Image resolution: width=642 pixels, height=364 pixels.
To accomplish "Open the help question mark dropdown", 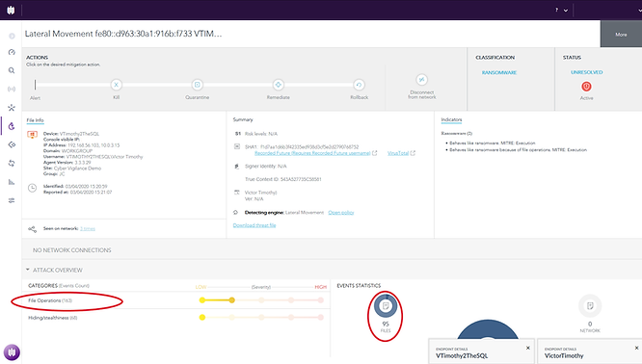I will [561, 11].
